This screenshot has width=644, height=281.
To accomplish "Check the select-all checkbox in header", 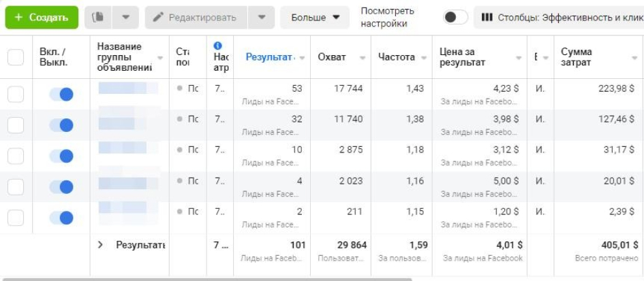I will click(x=16, y=57).
